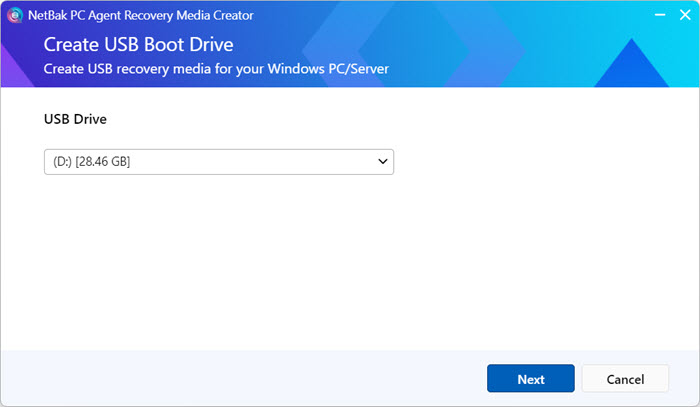This screenshot has height=407, width=700.
Task: Open the USB Drive combo box
Action: 218,161
